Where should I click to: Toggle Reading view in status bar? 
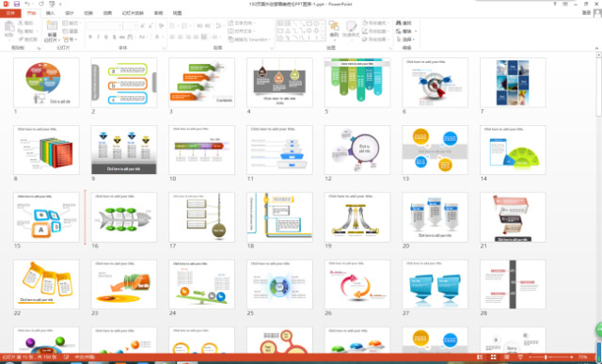pyautogui.click(x=507, y=357)
